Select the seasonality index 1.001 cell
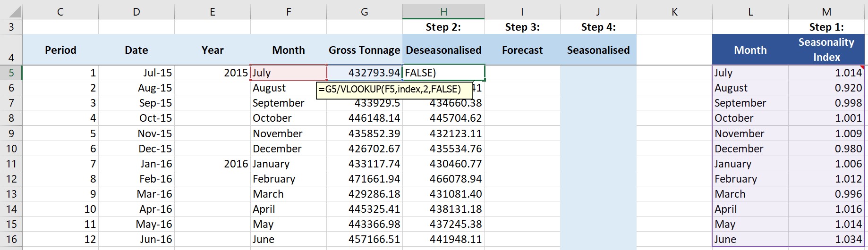 [826, 118]
